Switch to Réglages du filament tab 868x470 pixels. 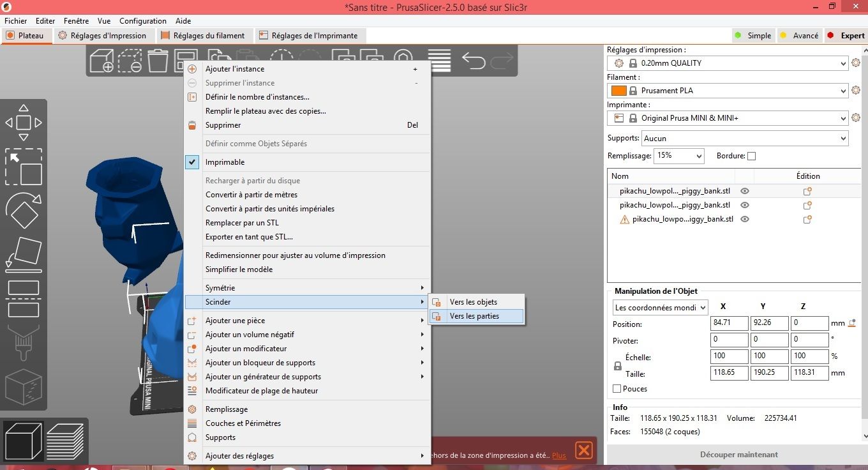pyautogui.click(x=204, y=36)
